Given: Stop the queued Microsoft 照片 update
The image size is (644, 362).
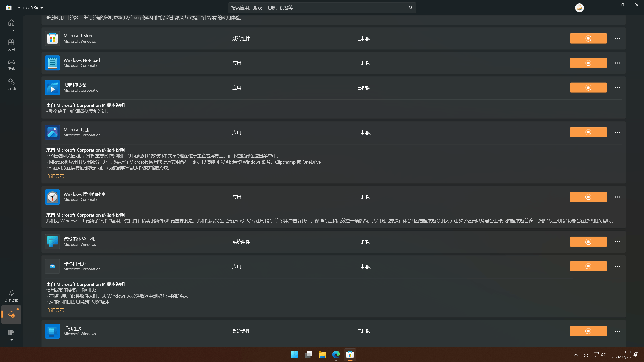Looking at the screenshot, I should click(588, 132).
